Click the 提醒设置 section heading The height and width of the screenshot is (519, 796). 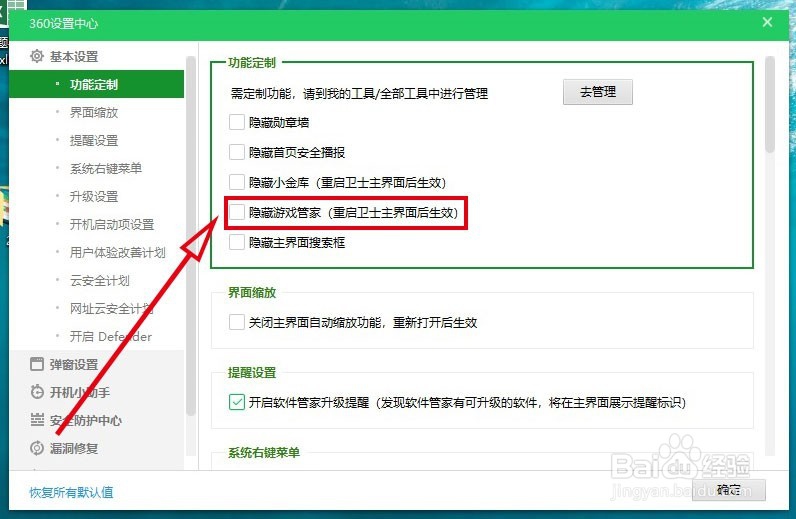tap(252, 372)
